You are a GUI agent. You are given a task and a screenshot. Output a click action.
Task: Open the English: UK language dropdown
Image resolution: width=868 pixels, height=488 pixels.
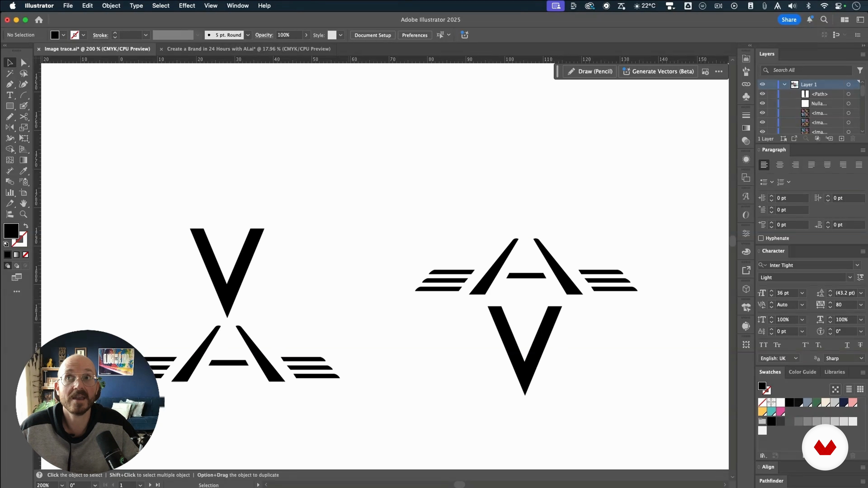(x=779, y=358)
